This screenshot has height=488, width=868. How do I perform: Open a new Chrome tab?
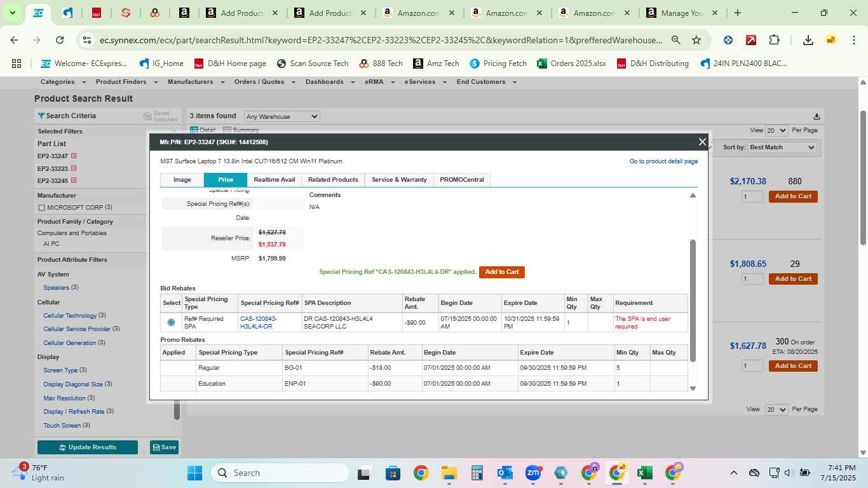click(737, 13)
